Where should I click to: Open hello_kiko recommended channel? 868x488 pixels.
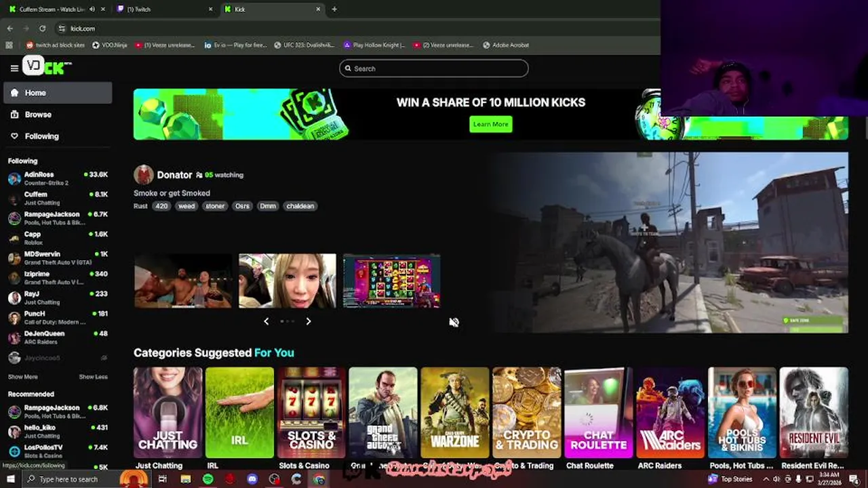click(58, 432)
